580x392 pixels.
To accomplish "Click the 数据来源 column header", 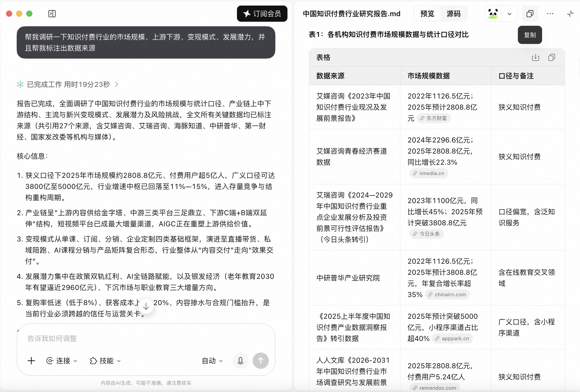I will [x=355, y=76].
